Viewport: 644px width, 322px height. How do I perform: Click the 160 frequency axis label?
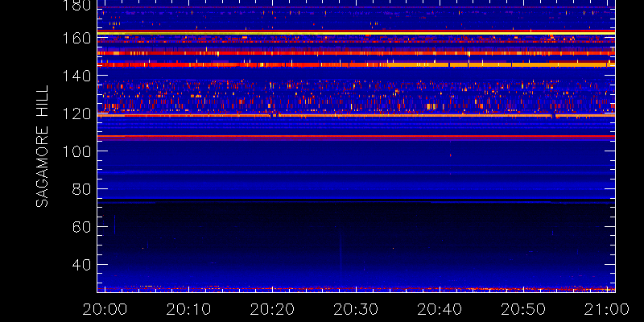(x=76, y=38)
